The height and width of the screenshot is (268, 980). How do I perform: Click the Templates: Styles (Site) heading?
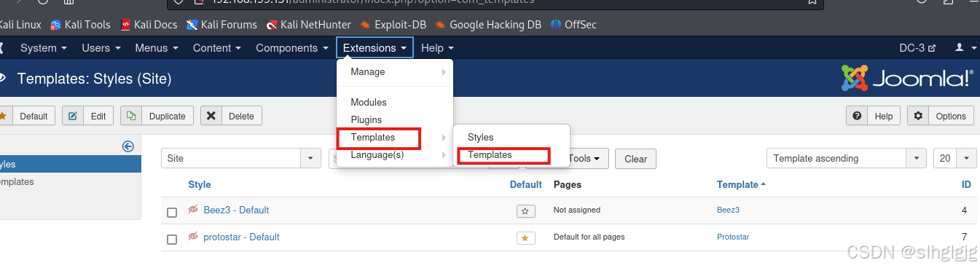pyautogui.click(x=95, y=78)
